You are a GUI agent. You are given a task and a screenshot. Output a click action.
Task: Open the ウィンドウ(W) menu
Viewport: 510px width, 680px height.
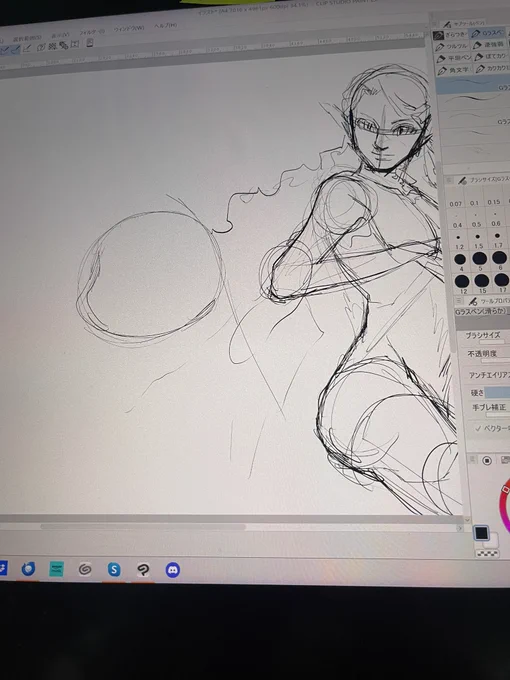pyautogui.click(x=129, y=29)
